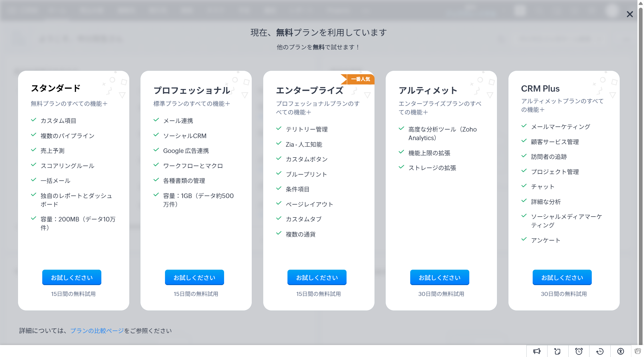
Task: Open the accessibility options icon
Action: pos(621,351)
